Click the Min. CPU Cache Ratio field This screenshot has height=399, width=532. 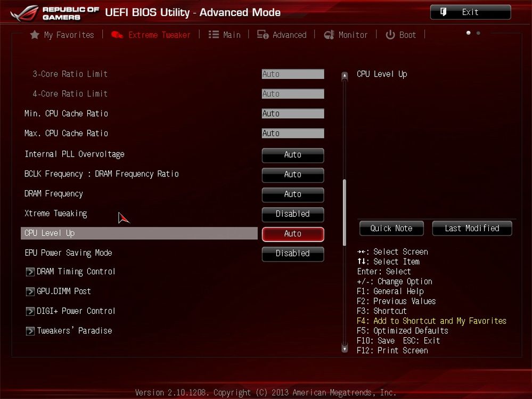coord(293,113)
